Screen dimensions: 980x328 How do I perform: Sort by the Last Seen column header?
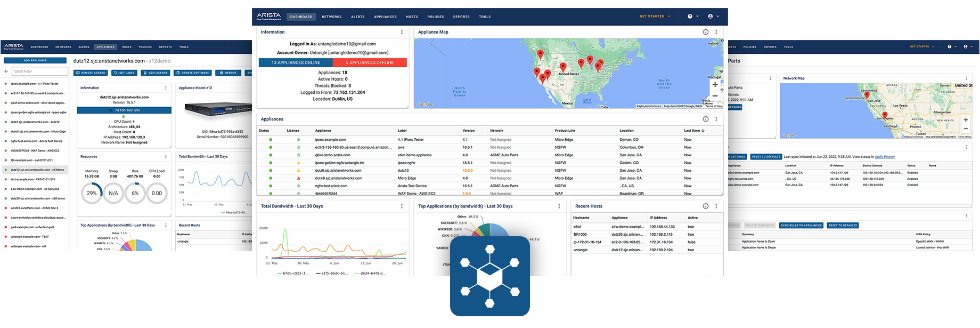click(694, 131)
